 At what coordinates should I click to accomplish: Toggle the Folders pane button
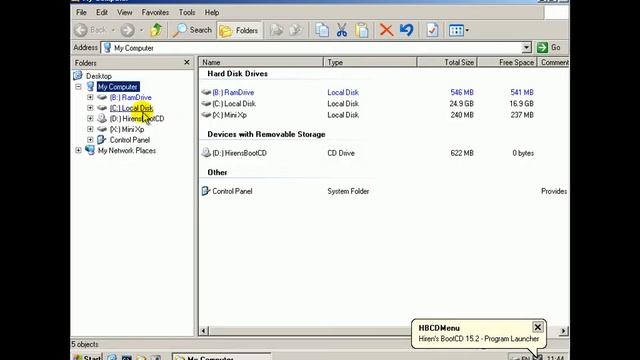pos(239,31)
